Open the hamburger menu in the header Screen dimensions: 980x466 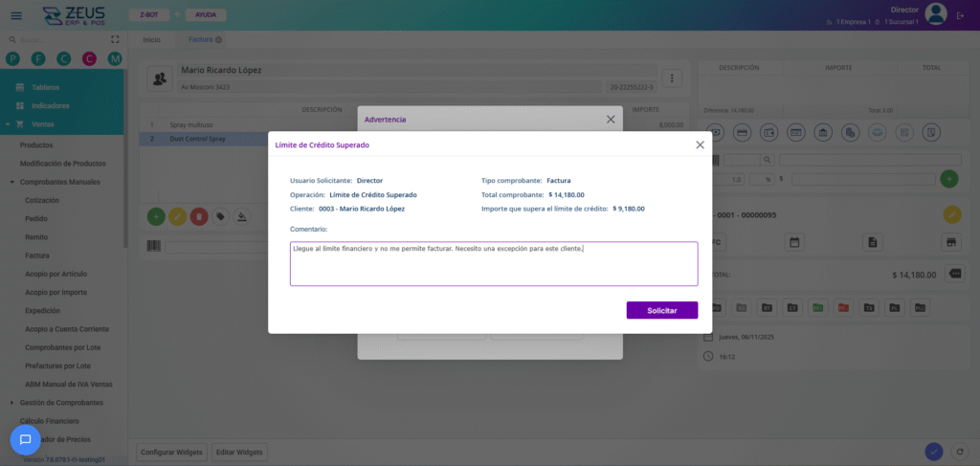[x=16, y=14]
